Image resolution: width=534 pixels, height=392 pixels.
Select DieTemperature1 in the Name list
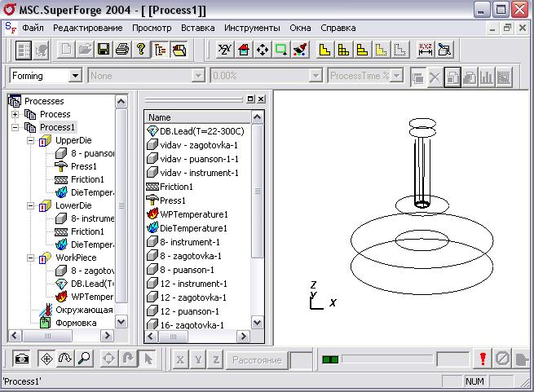193,228
